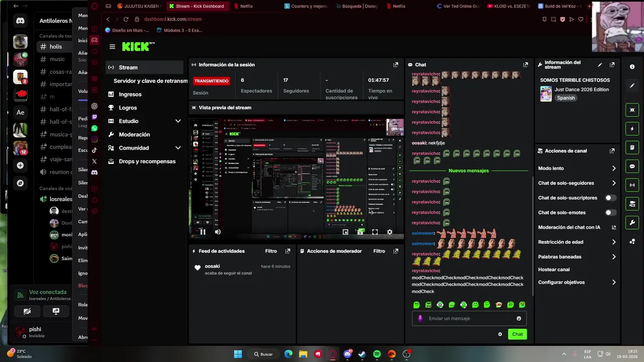Toggle screen share in Discord voice panel
The width and height of the screenshot is (644, 362).
click(x=56, y=311)
